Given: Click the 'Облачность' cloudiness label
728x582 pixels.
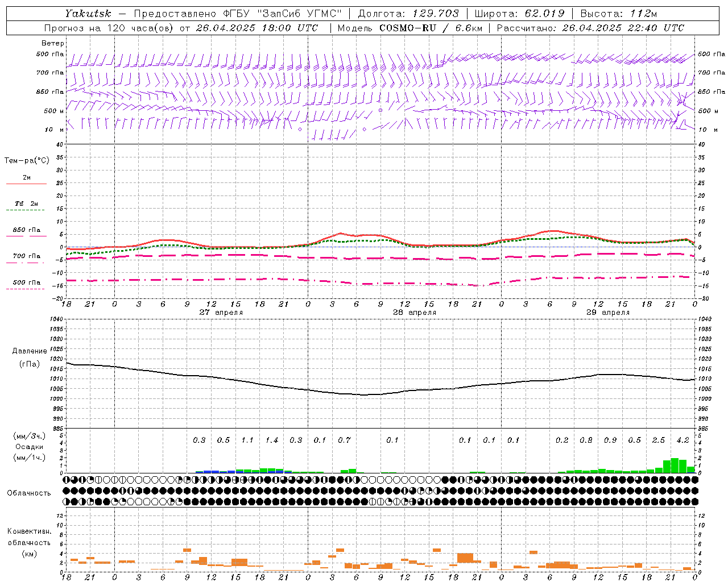Looking at the screenshot, I should 29,493.
